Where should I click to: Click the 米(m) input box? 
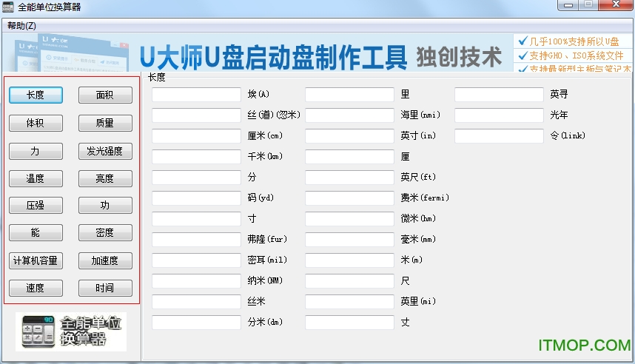point(349,260)
